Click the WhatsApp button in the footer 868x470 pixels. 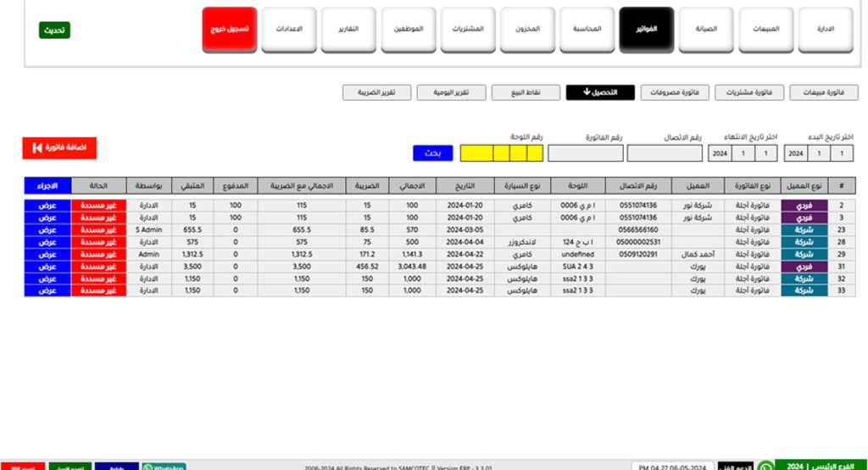click(164, 467)
